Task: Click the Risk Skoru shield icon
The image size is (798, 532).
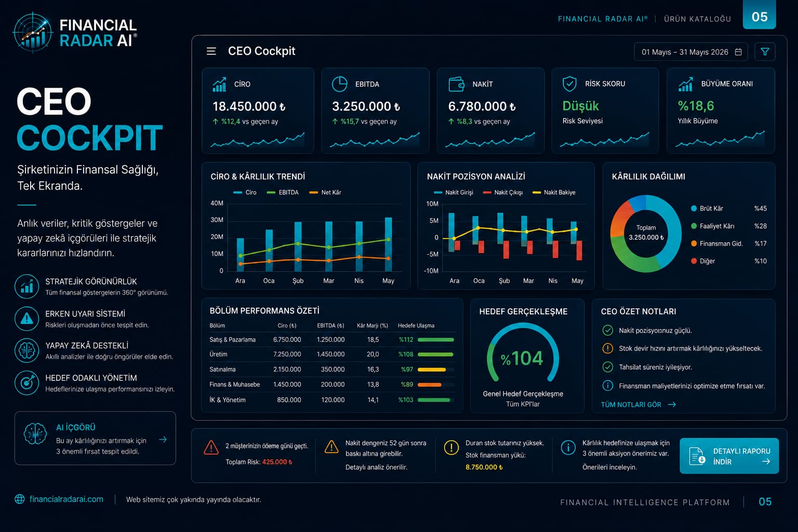Action: (570, 84)
